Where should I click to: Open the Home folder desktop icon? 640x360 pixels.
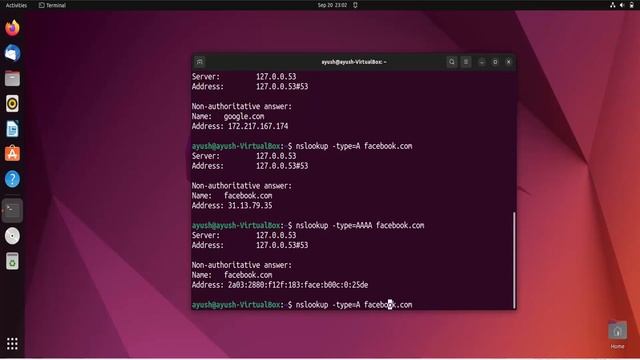pyautogui.click(x=617, y=335)
